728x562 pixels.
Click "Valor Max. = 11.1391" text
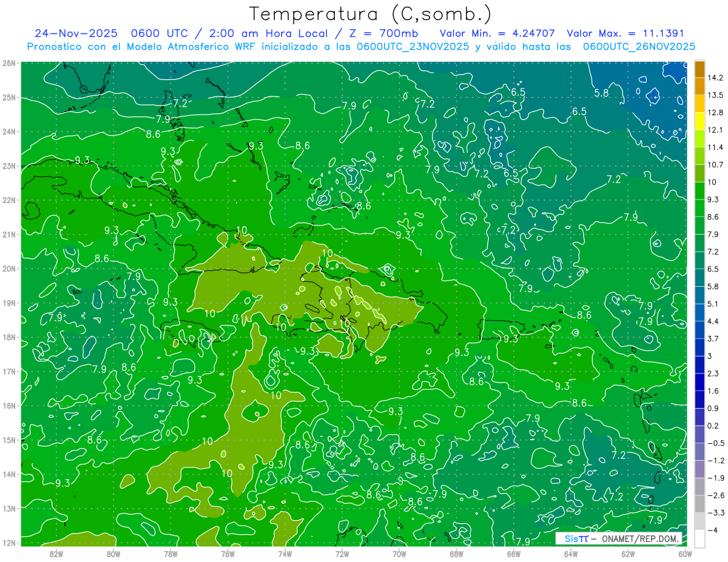coord(625,33)
